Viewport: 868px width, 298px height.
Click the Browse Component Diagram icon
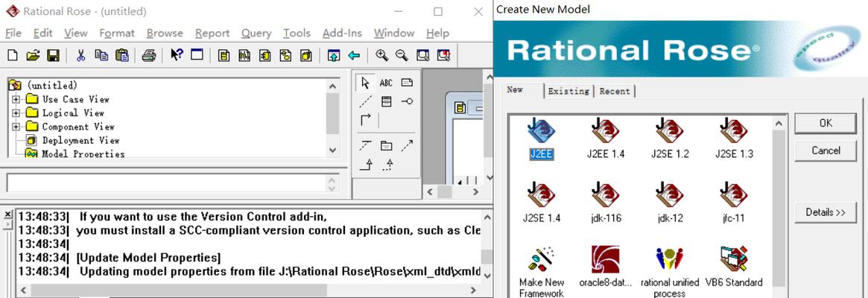pyautogui.click(x=265, y=55)
